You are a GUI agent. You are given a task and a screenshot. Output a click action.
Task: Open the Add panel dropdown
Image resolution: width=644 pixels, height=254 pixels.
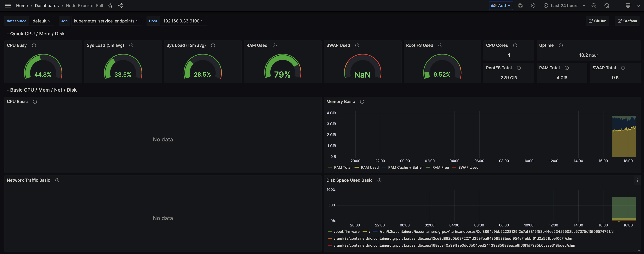coord(501,5)
